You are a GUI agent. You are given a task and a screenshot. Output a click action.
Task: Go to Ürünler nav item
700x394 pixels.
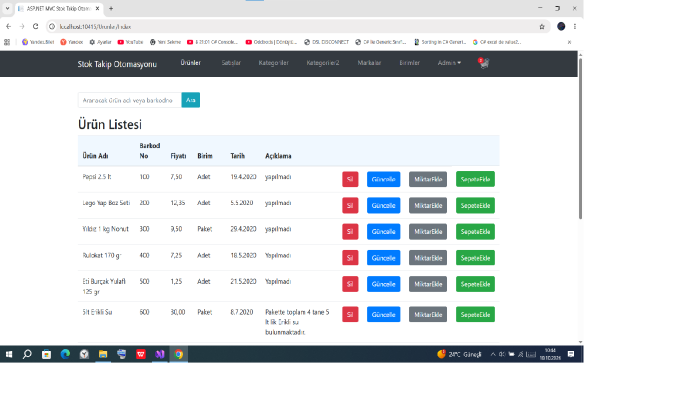(x=191, y=63)
